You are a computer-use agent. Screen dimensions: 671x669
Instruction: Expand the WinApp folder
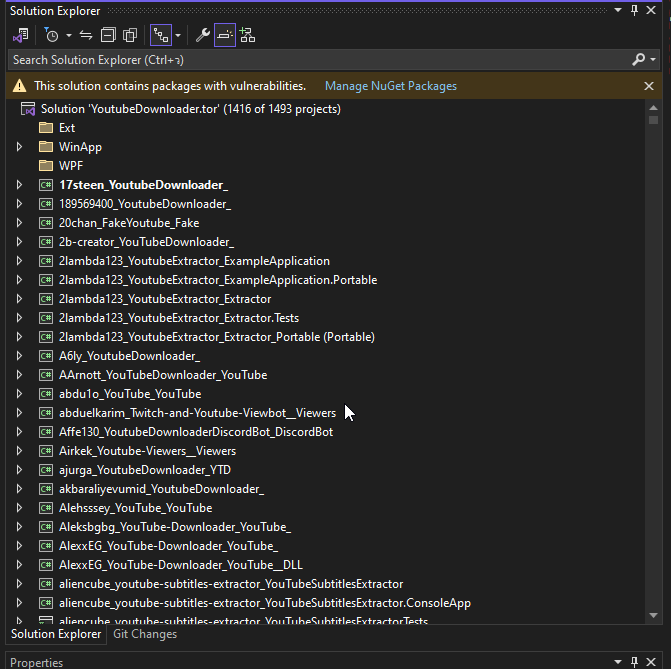pos(19,147)
